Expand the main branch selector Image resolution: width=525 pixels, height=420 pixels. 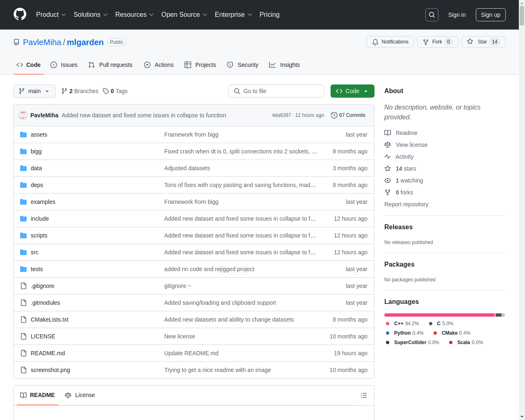click(x=34, y=91)
